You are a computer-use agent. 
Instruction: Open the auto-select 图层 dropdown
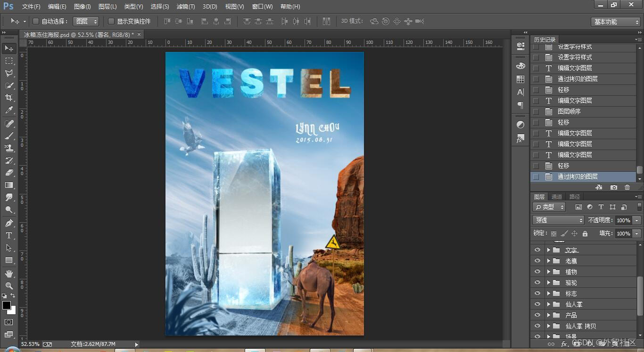coord(86,21)
